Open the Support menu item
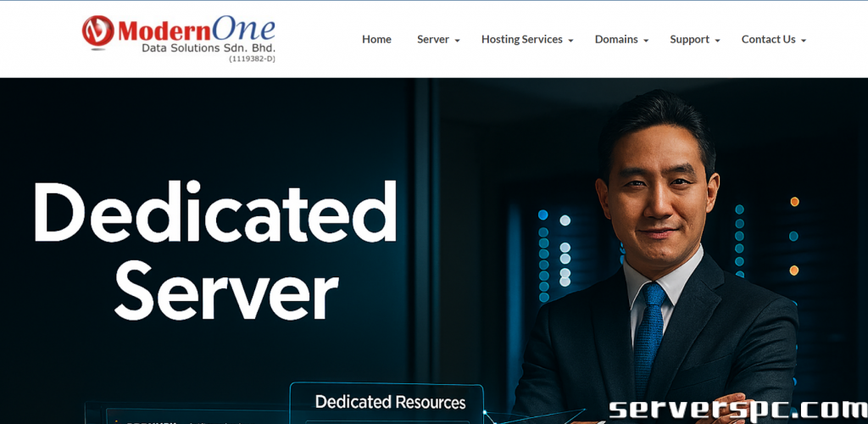 [x=689, y=39]
